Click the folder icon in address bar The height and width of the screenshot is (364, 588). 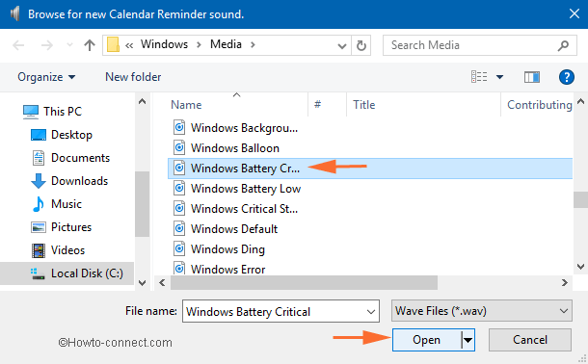[113, 45]
